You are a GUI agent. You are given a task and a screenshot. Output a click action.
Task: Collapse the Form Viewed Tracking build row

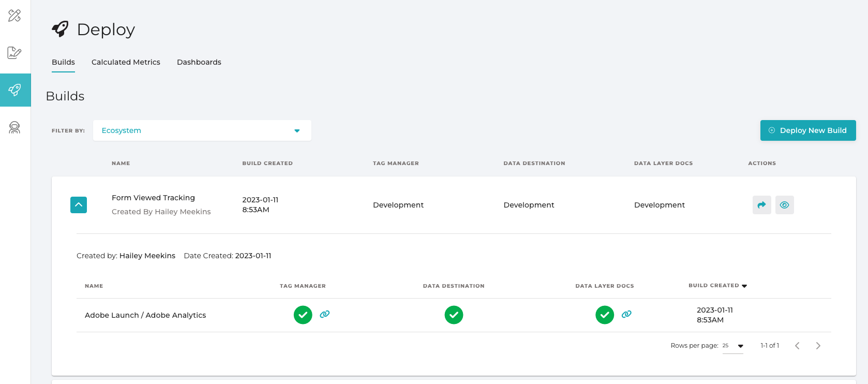click(x=79, y=205)
